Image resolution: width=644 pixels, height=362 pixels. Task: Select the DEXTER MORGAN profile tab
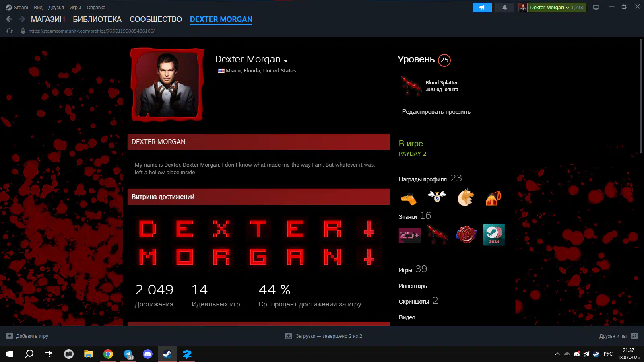221,19
